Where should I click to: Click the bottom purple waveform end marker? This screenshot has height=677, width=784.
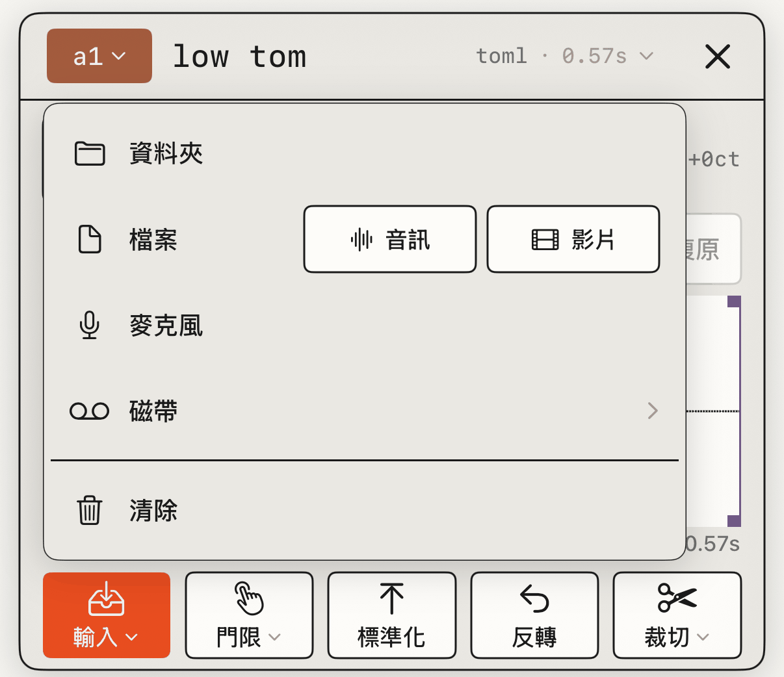pyautogui.click(x=734, y=520)
